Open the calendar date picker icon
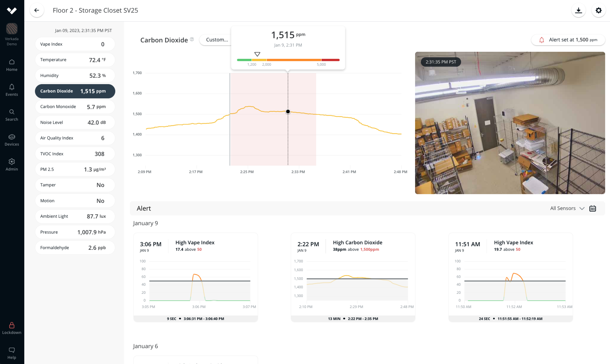This screenshot has width=610, height=364. (x=593, y=208)
